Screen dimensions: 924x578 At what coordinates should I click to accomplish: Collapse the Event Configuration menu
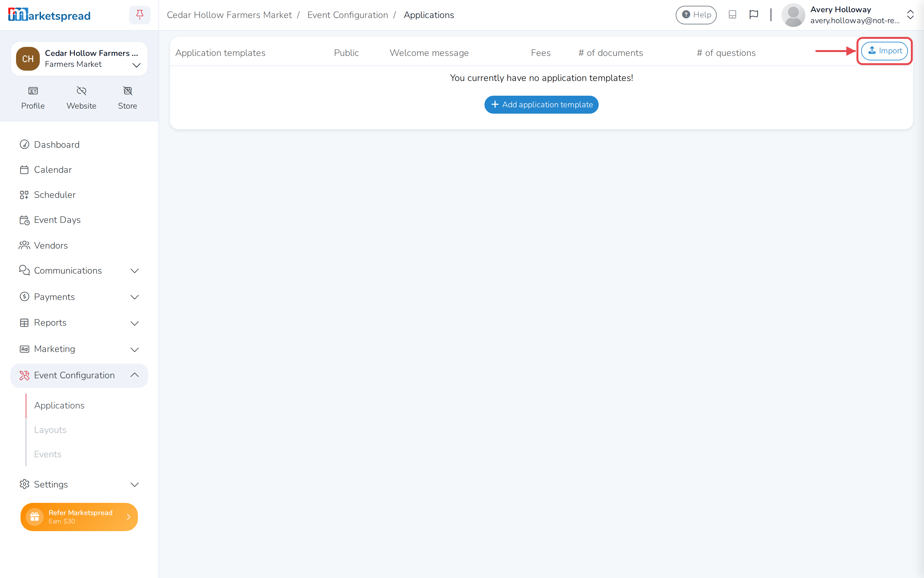[x=79, y=375]
